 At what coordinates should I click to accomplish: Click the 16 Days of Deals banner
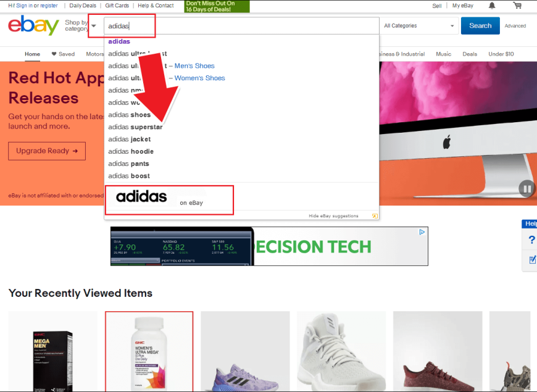click(x=217, y=6)
